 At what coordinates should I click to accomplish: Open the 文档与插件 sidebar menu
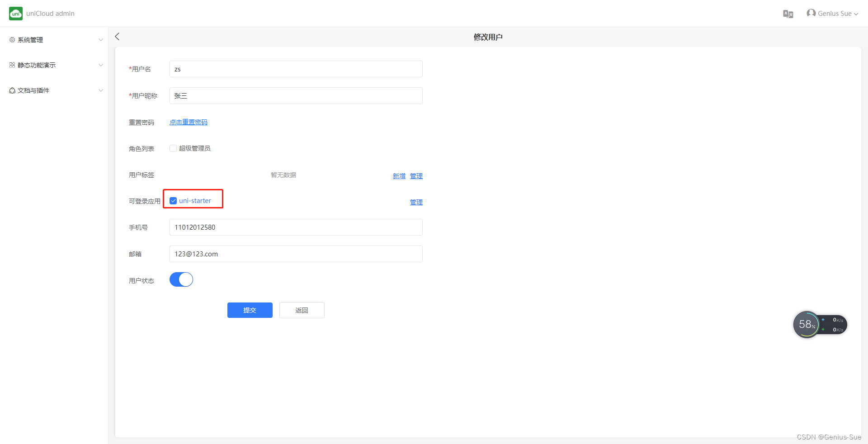pos(54,90)
